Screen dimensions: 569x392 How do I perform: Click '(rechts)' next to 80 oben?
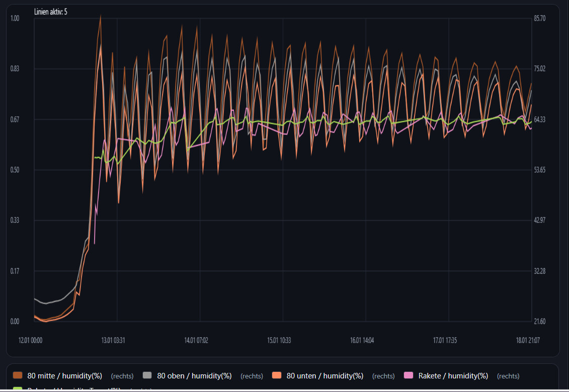[252, 376]
